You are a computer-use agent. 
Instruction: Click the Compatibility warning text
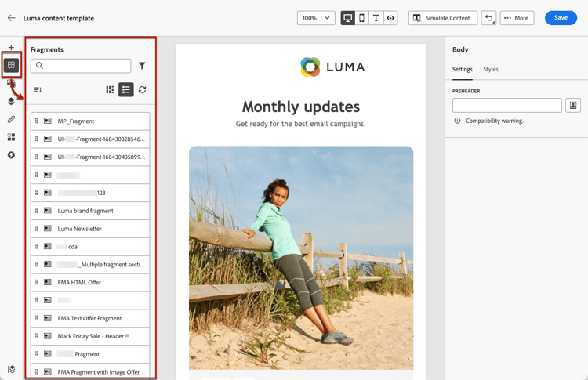coord(494,121)
